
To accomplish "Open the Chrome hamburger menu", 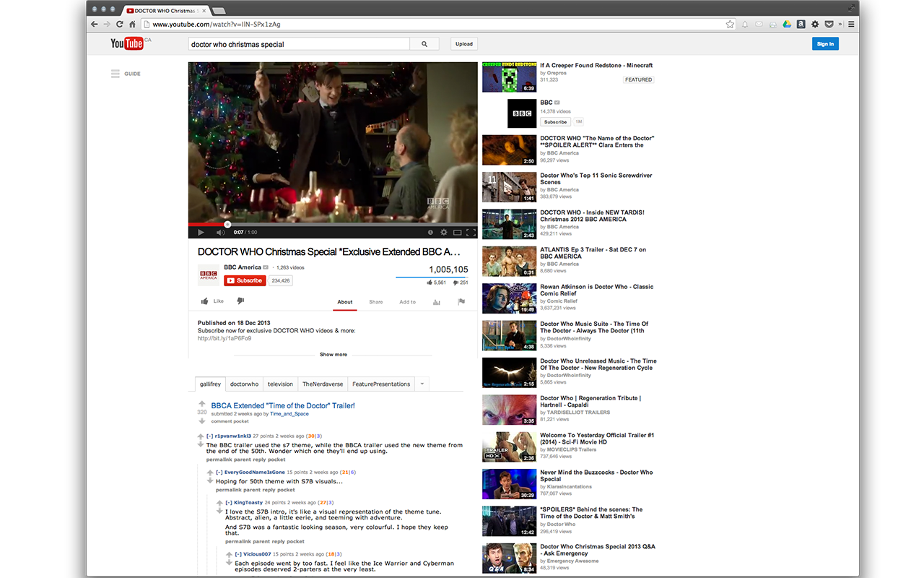I will tap(851, 24).
